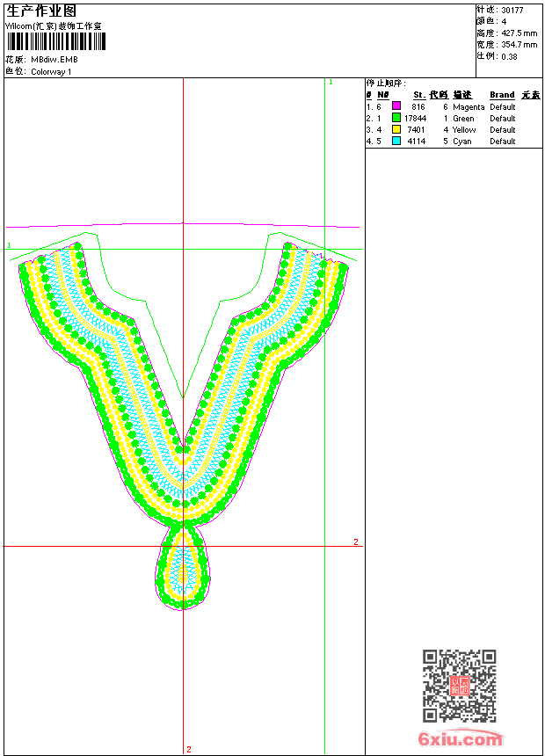The height and width of the screenshot is (756, 545).
Task: Click the Brand column header
Action: [502, 95]
